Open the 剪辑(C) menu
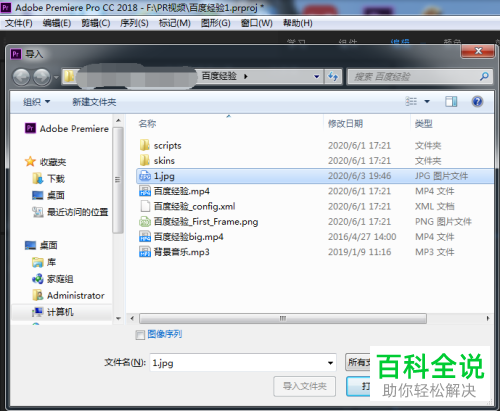Image resolution: width=500 pixels, height=411 pixels. [x=96, y=23]
